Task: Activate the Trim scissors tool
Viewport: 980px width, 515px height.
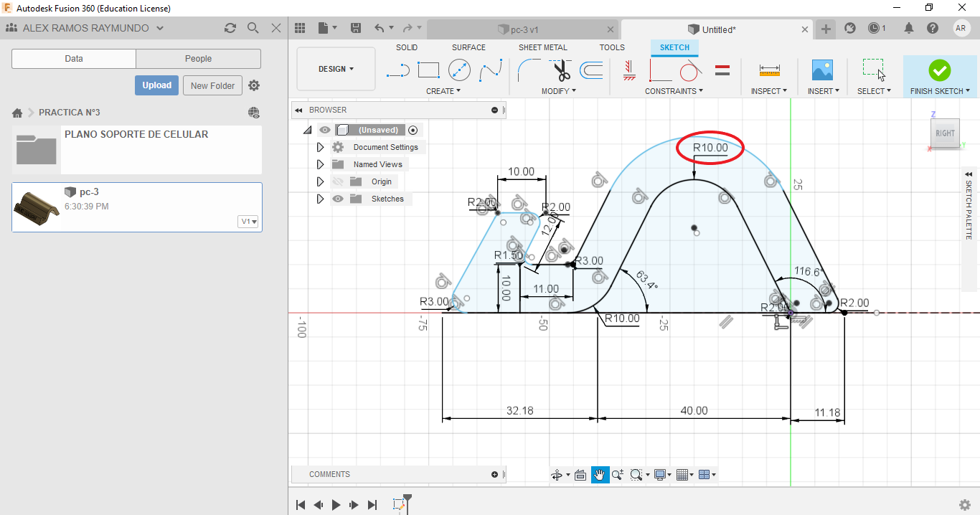Action: [x=561, y=70]
